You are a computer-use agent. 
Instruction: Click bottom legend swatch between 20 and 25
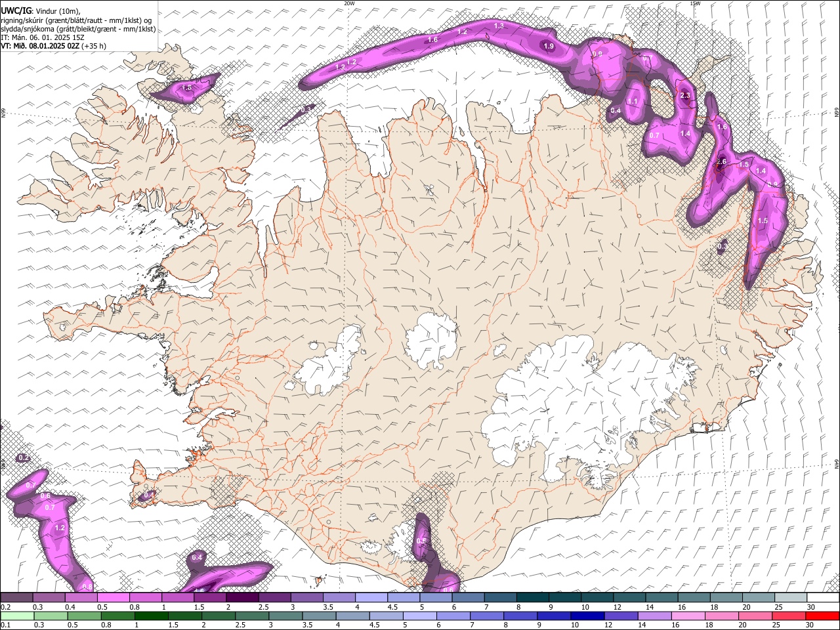click(754, 616)
